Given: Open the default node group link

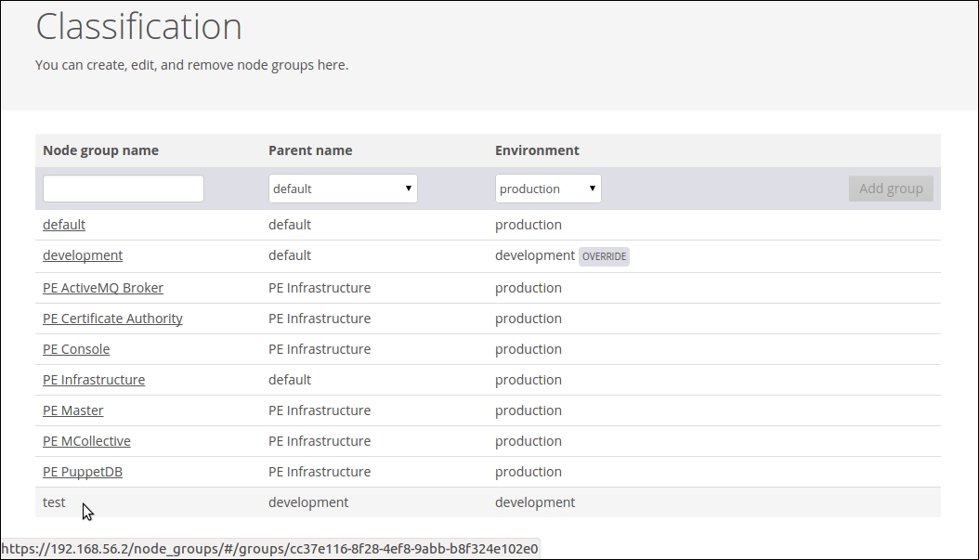Looking at the screenshot, I should click(x=64, y=225).
